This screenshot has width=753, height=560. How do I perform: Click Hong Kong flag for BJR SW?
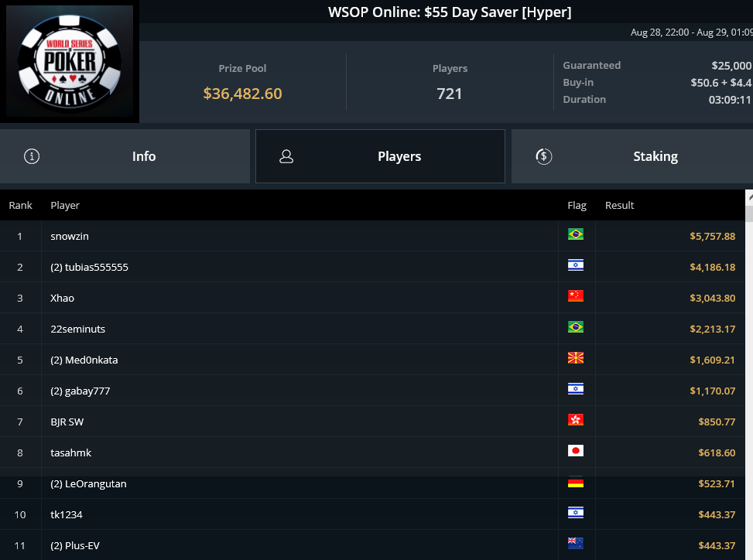[x=575, y=420]
